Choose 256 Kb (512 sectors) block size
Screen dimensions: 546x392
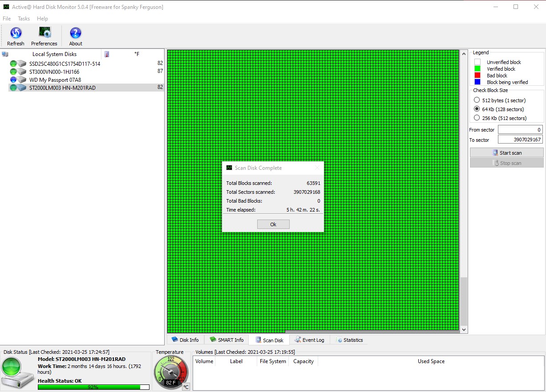pyautogui.click(x=477, y=118)
